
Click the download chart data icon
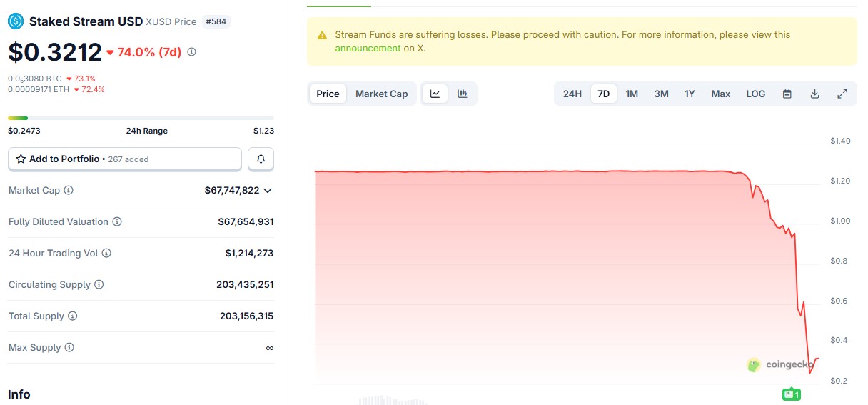[x=814, y=94]
